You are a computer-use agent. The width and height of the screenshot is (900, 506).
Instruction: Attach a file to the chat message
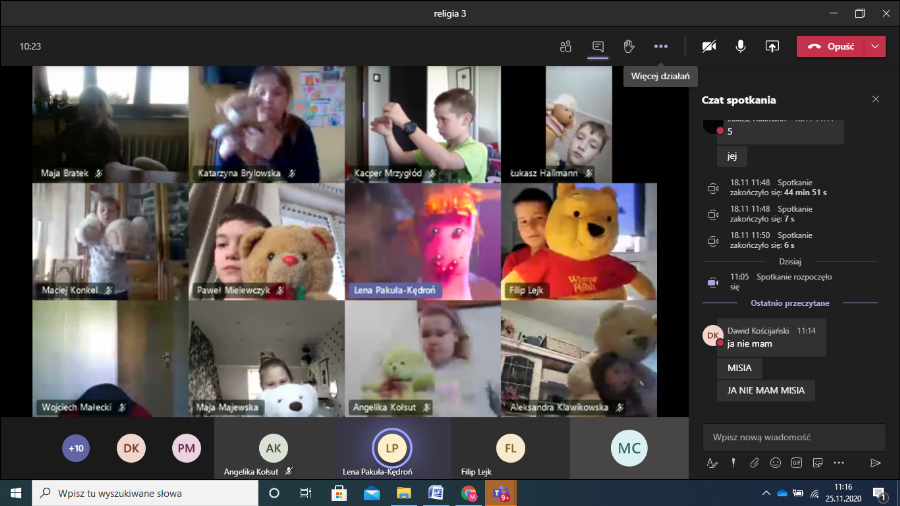coord(754,463)
